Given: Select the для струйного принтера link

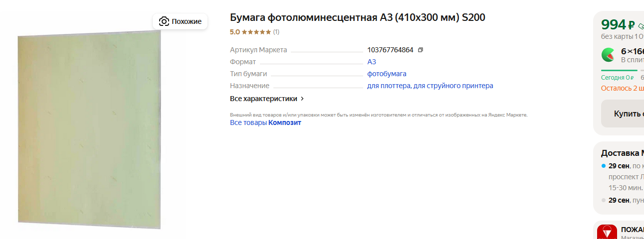Looking at the screenshot, I should [x=454, y=86].
